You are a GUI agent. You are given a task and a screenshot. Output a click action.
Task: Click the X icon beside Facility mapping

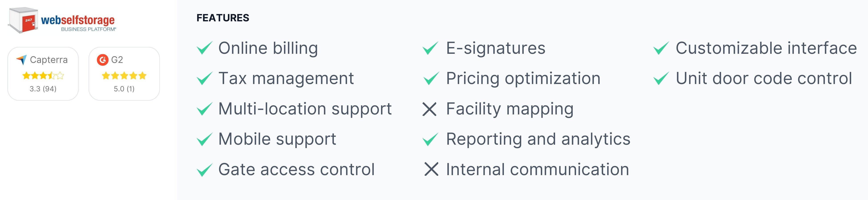point(430,109)
